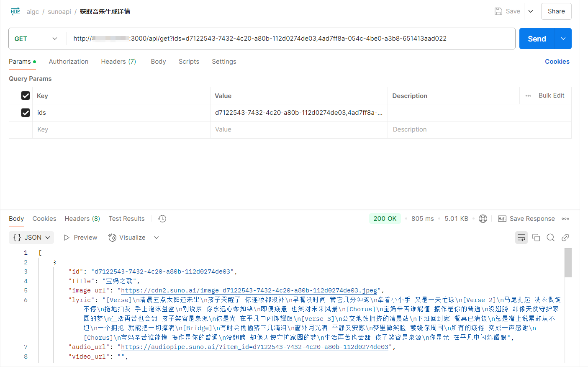This screenshot has width=588, height=367.
Task: Toggle text wrapping in the response body
Action: pyautogui.click(x=521, y=238)
